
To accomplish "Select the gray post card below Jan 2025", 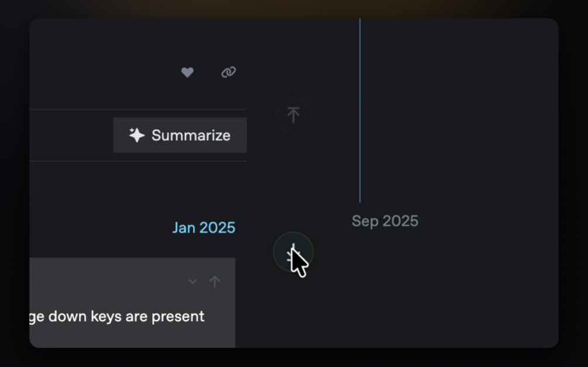I will pyautogui.click(x=132, y=303).
